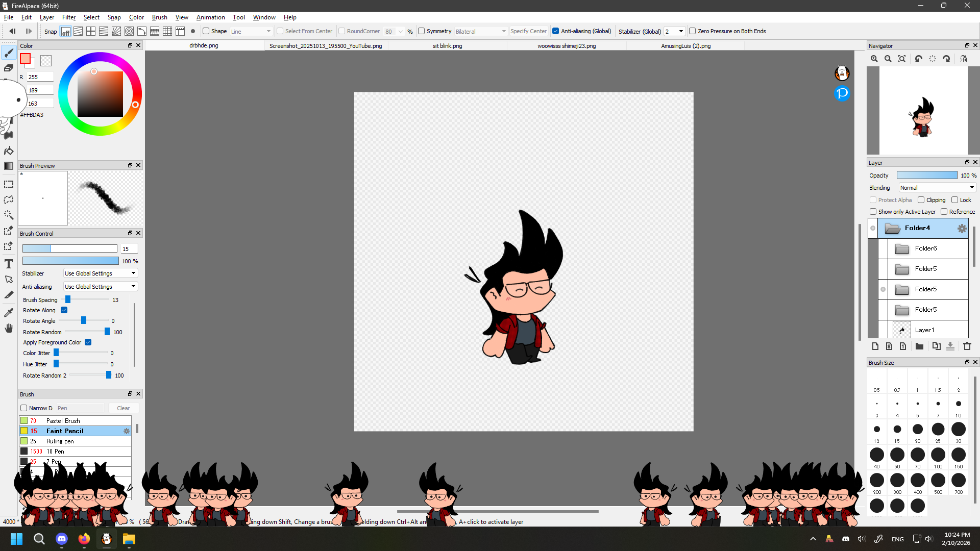
Task: Expand the Stabilizer settings dropdown
Action: (x=101, y=273)
